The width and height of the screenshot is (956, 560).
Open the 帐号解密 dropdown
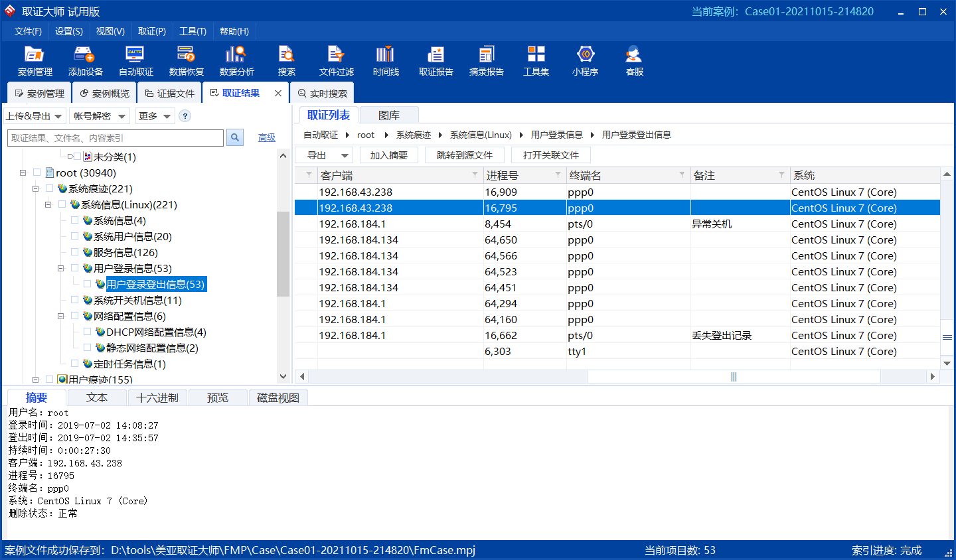pyautogui.click(x=99, y=116)
